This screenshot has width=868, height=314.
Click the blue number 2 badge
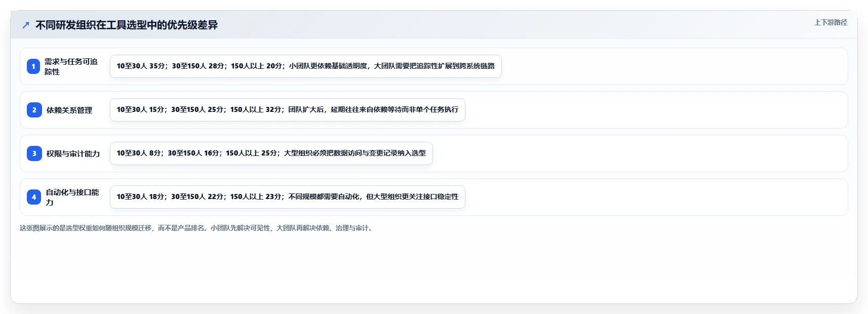point(34,110)
